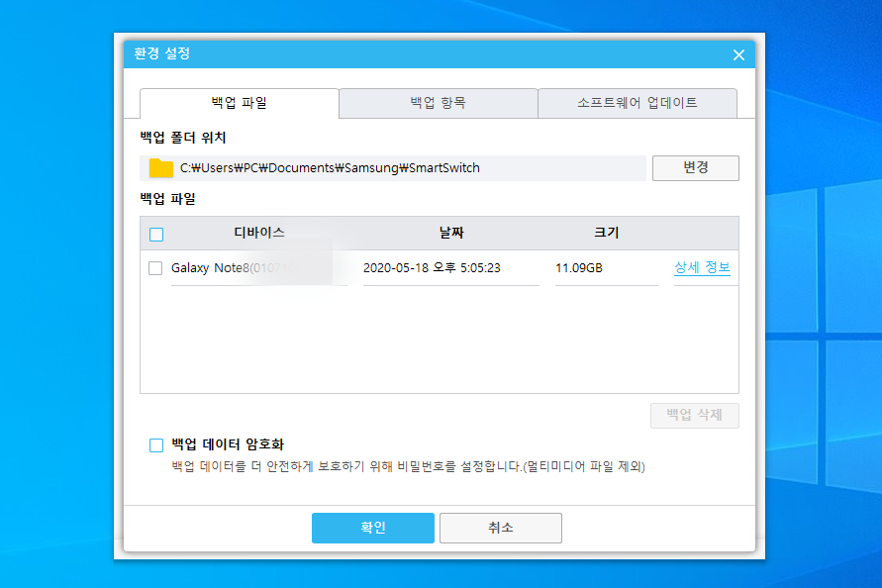Click the 백업 삭제 button
The image size is (882, 588).
click(695, 415)
